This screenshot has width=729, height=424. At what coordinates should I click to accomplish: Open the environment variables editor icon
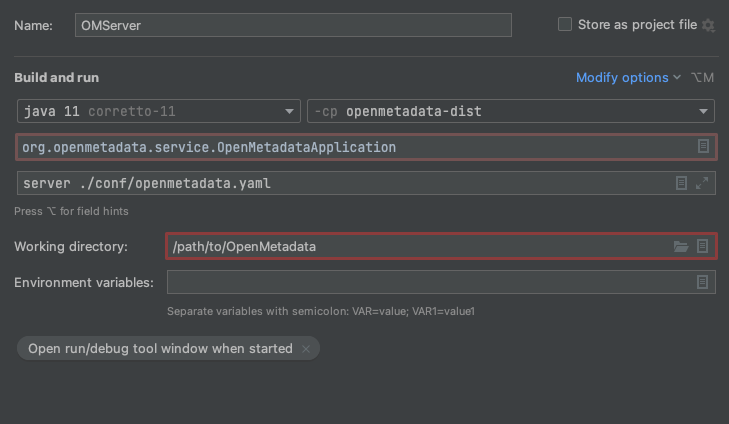(x=703, y=283)
